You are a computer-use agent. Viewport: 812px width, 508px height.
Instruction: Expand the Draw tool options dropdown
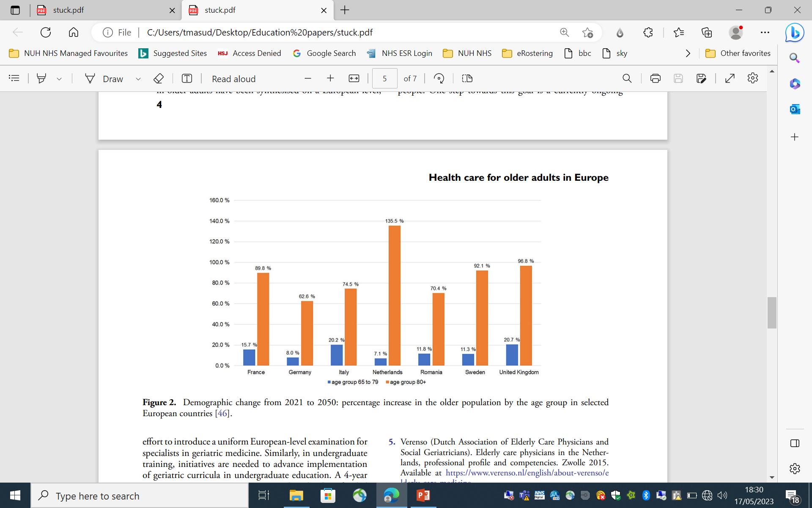pyautogui.click(x=138, y=79)
